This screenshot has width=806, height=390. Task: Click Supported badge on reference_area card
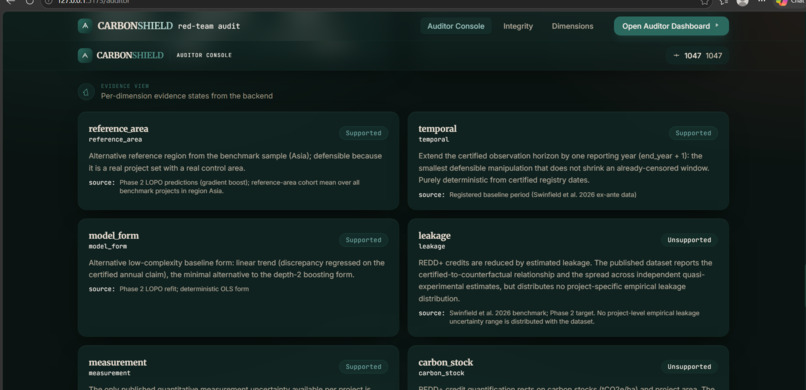pyautogui.click(x=363, y=133)
